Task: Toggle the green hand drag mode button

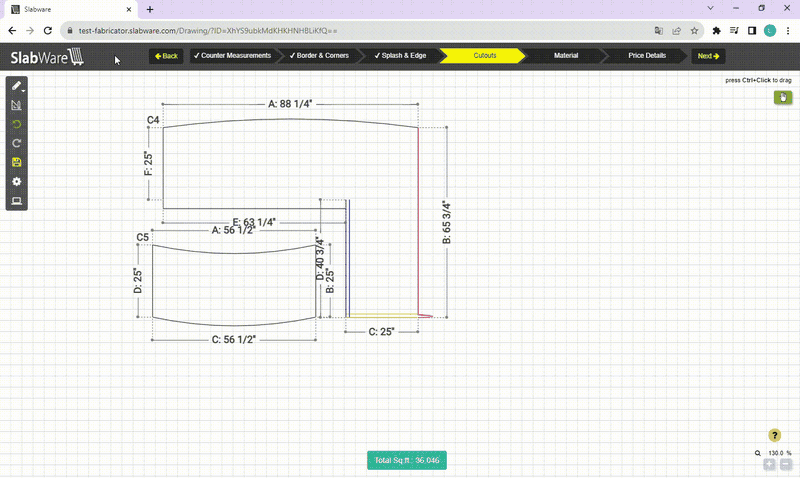Action: click(783, 97)
